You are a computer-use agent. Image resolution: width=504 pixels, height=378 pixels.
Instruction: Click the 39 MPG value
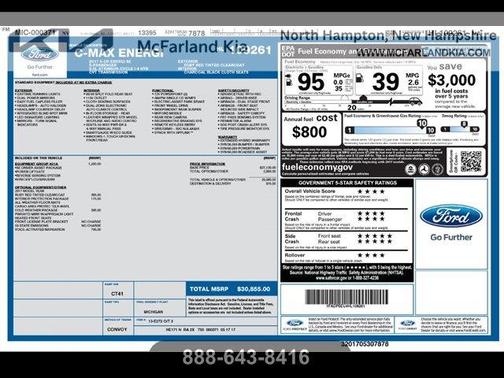click(385, 82)
